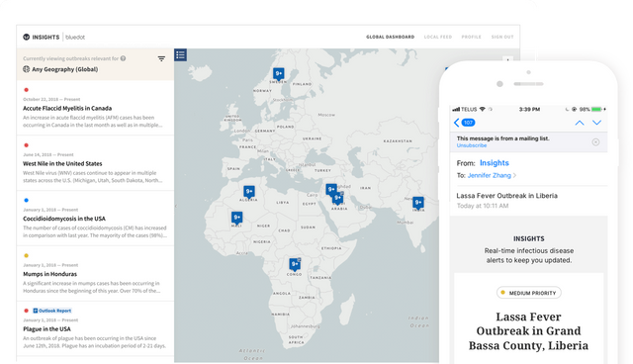Click the 'June 14, 2018 — Present' date
This screenshot has width=633, height=364.
[x=48, y=154]
